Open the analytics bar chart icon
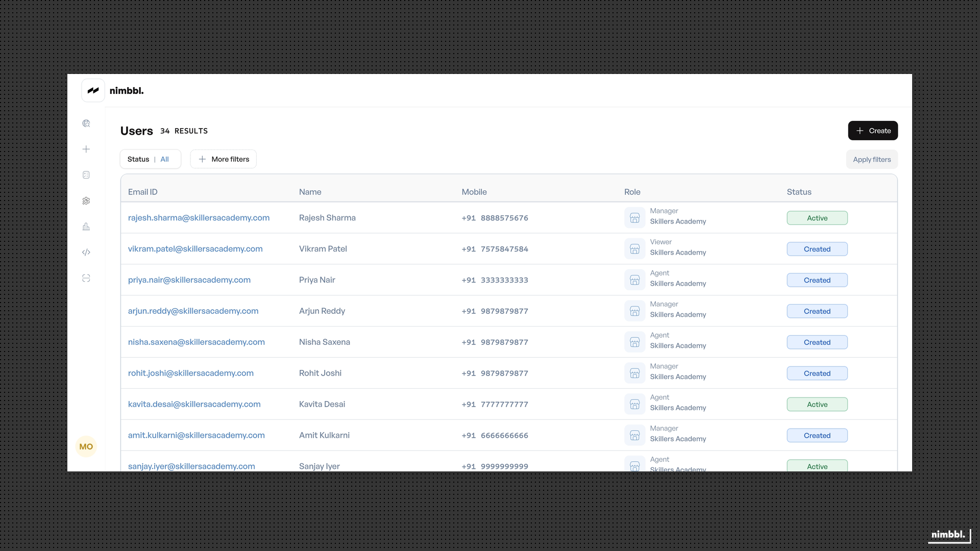 [x=86, y=227]
